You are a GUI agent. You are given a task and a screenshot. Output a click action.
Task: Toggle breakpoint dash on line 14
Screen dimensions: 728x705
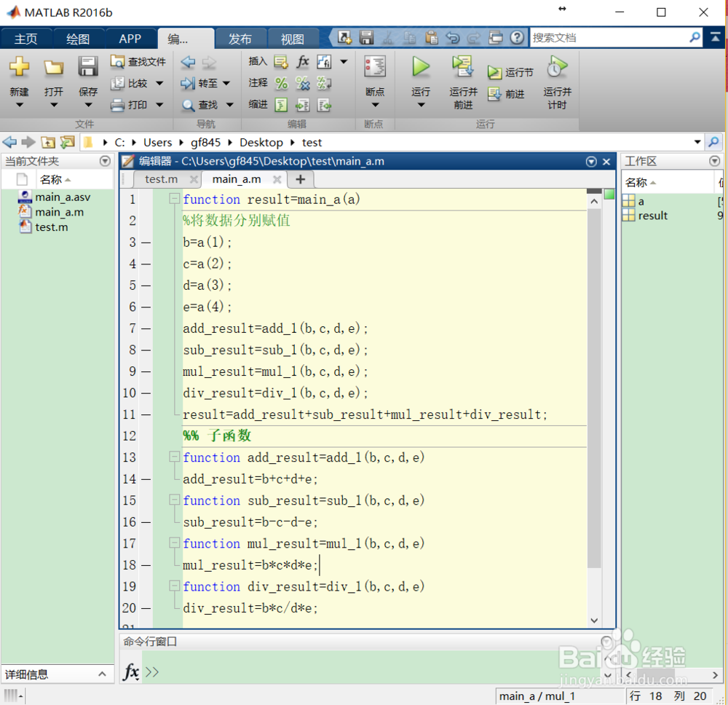point(146,478)
